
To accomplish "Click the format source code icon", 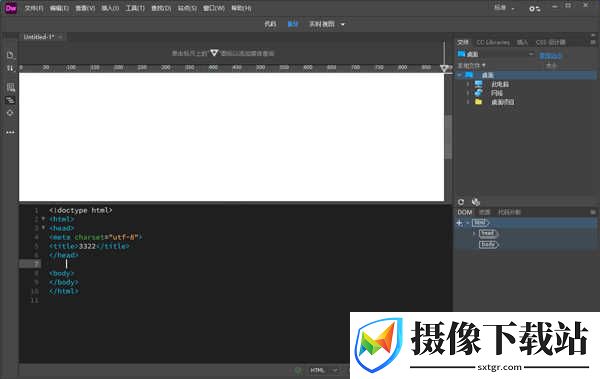I will click(x=10, y=100).
